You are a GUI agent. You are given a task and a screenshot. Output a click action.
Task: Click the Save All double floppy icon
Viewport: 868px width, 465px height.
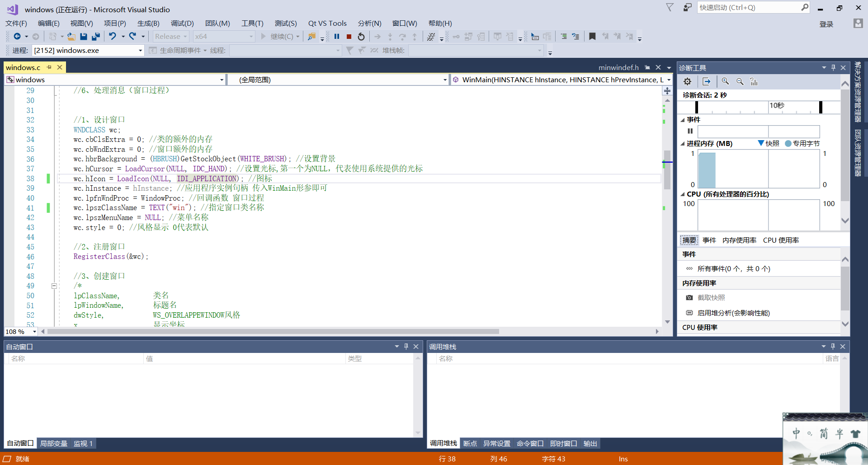pos(96,37)
